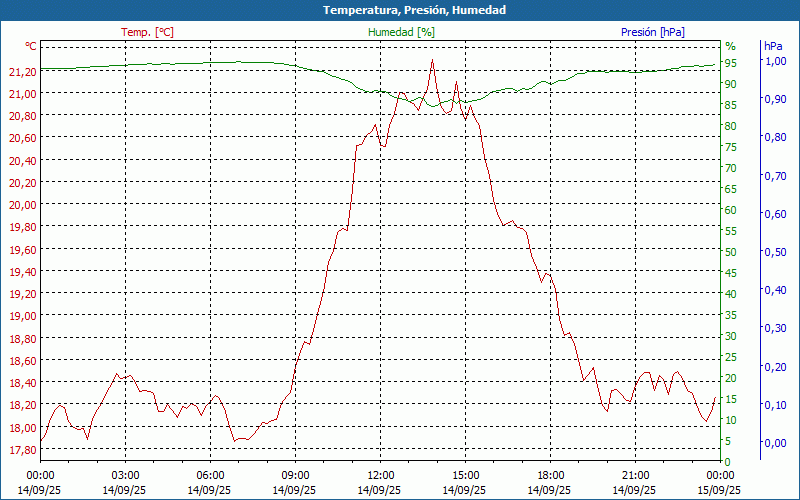Screen dimensions: 800x500
Task: Click the '0,00' value on the pressure axis
Action: coord(776,443)
